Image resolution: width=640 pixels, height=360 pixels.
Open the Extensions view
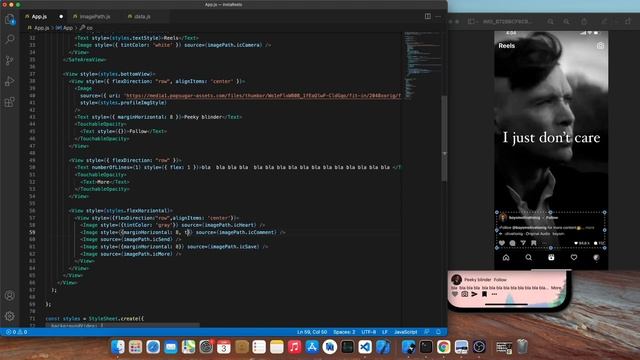point(10,102)
